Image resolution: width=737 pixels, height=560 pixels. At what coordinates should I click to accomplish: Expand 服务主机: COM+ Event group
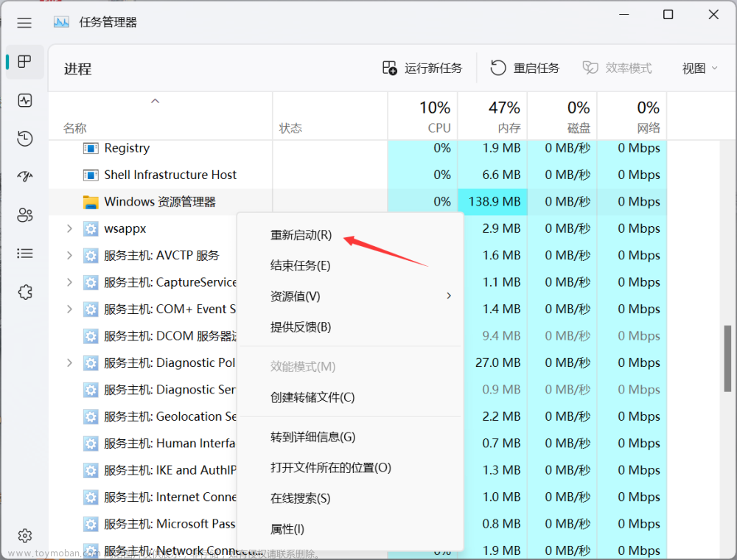coord(69,309)
